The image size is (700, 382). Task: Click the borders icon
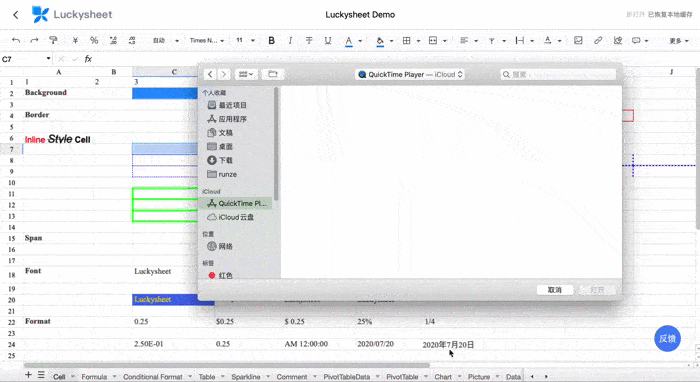[406, 41]
